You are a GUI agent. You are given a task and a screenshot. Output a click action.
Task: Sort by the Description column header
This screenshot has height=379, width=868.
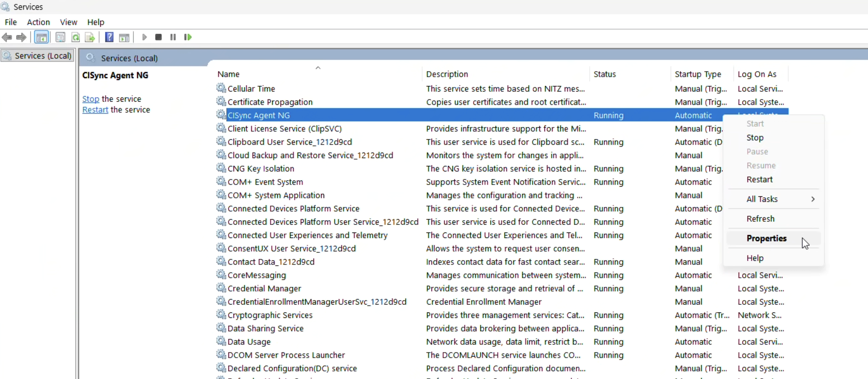506,74
